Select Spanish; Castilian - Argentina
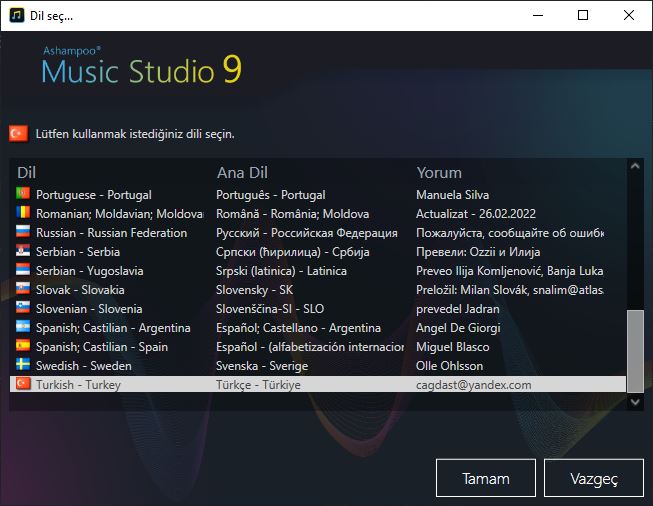Image resolution: width=653 pixels, height=506 pixels. tap(113, 328)
